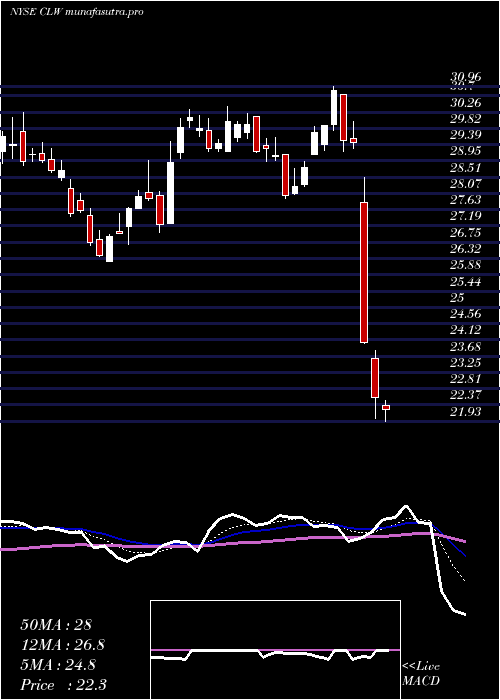The height and width of the screenshot is (700, 500).
Task: Click the last small red candle near 22.37
Action: (x=386, y=407)
